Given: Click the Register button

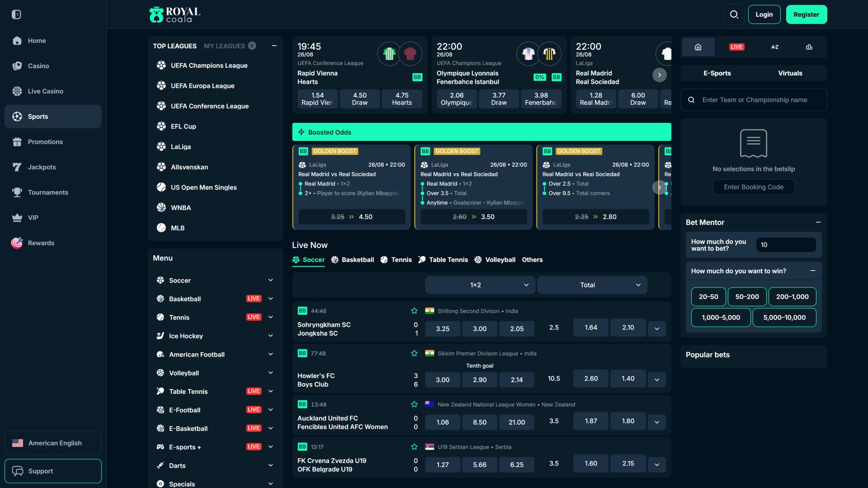Looking at the screenshot, I should tap(807, 14).
